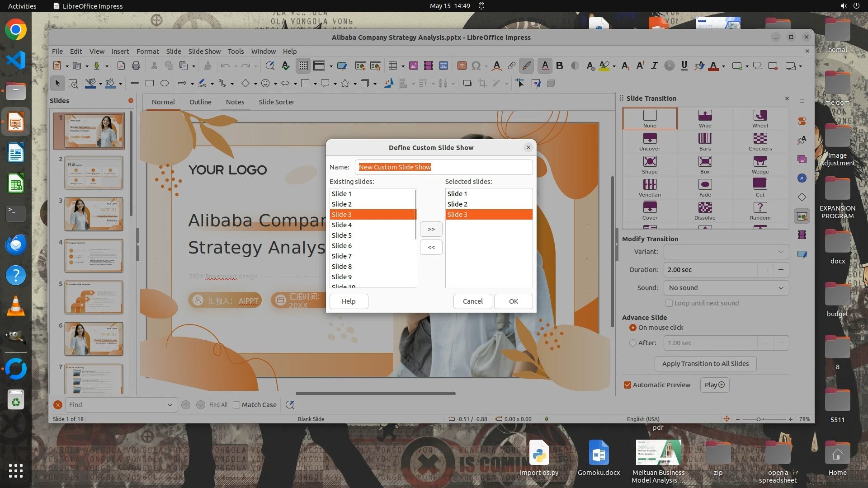
Task: Enable the Match Case checkbox
Action: [x=236, y=405]
